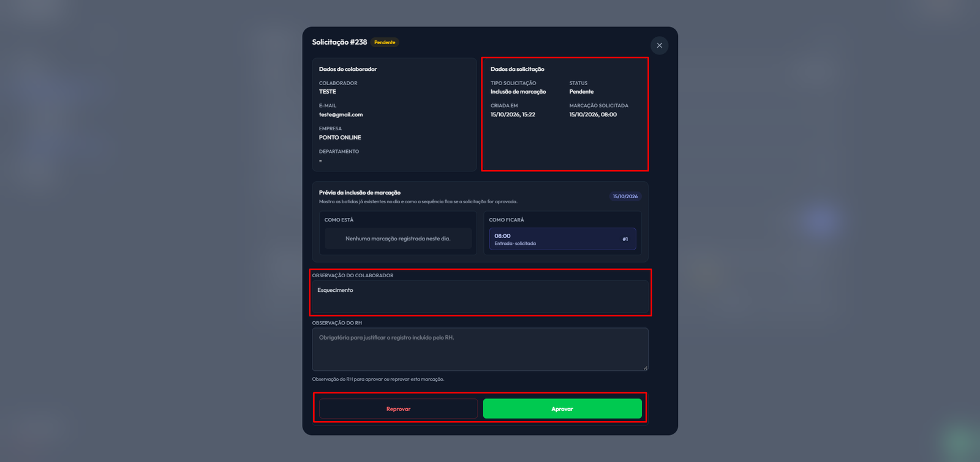The image size is (980, 462).
Task: Click the Pendente value under Status
Action: coord(581,92)
